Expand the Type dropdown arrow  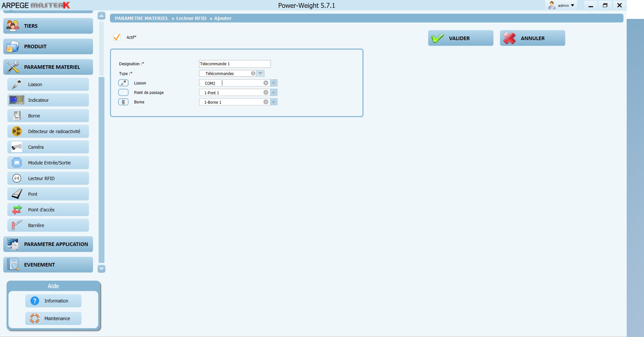(x=260, y=74)
